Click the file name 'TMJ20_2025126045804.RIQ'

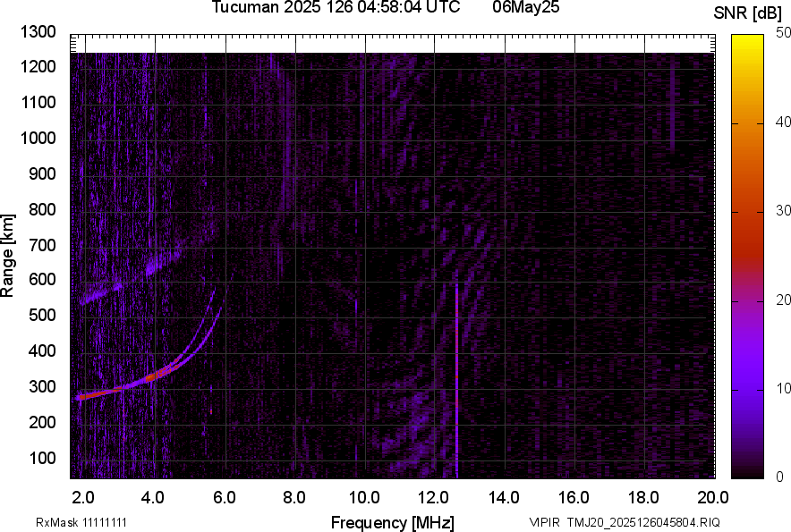tap(643, 522)
